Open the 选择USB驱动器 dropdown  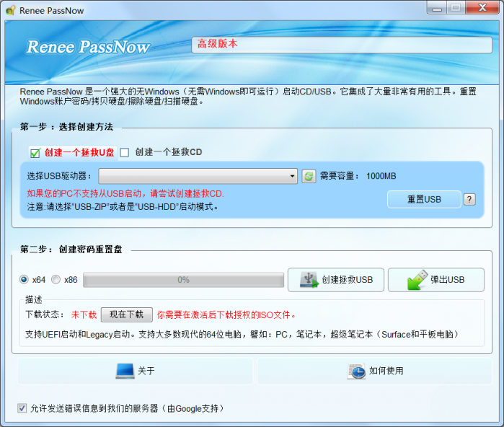pyautogui.click(x=198, y=176)
